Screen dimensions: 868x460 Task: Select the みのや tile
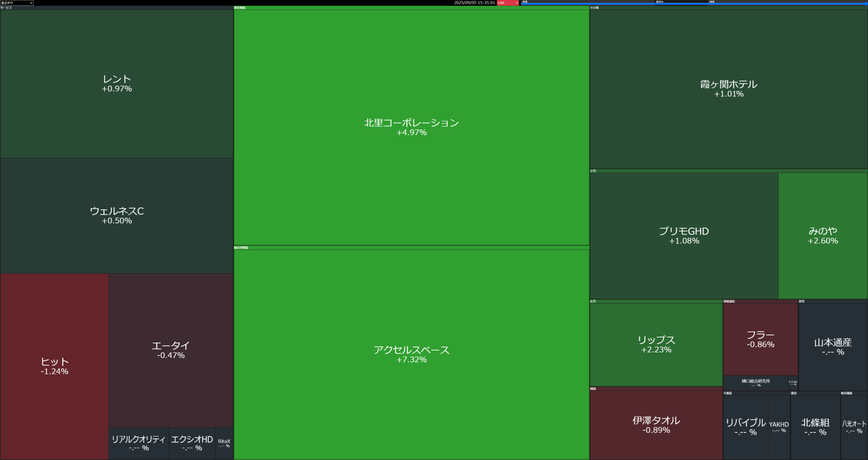pos(823,236)
